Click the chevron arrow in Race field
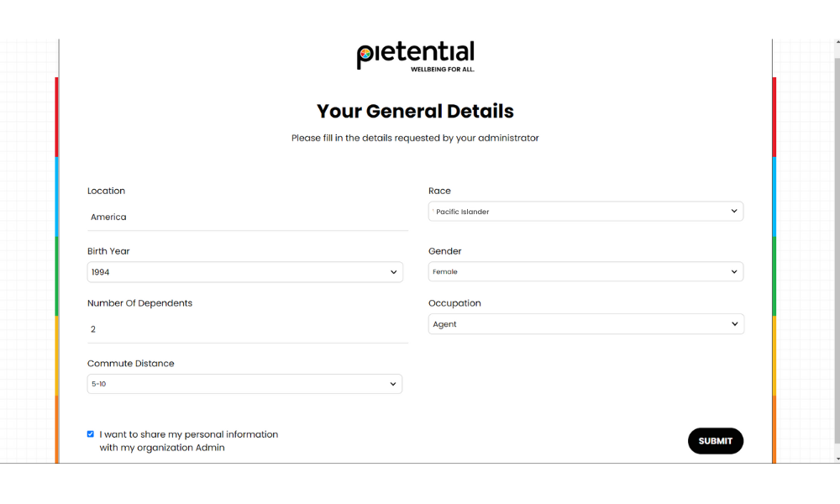Screen dimensions: 840x504 734,211
